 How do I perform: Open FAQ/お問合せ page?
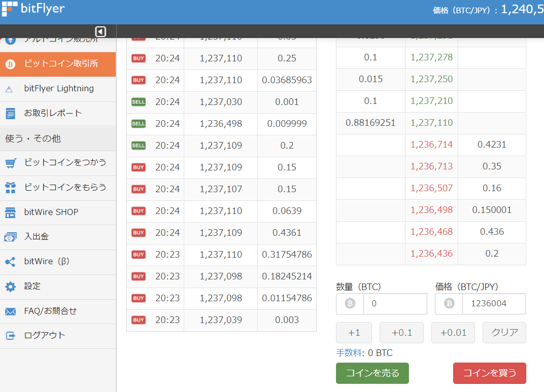tap(58, 311)
